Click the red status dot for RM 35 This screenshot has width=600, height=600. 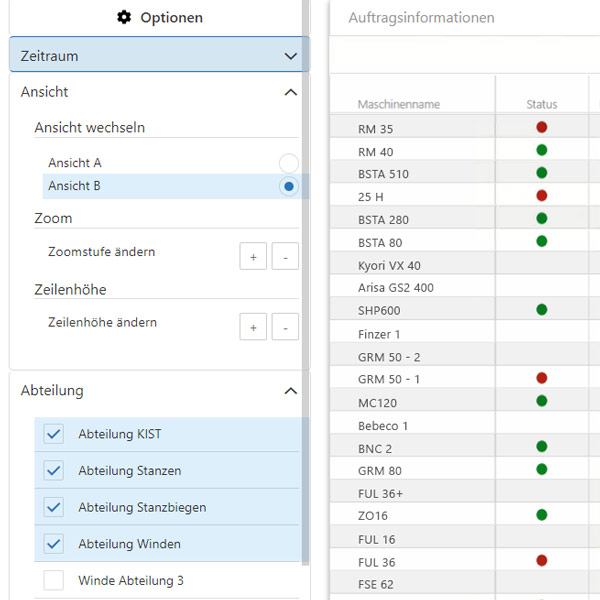542,127
